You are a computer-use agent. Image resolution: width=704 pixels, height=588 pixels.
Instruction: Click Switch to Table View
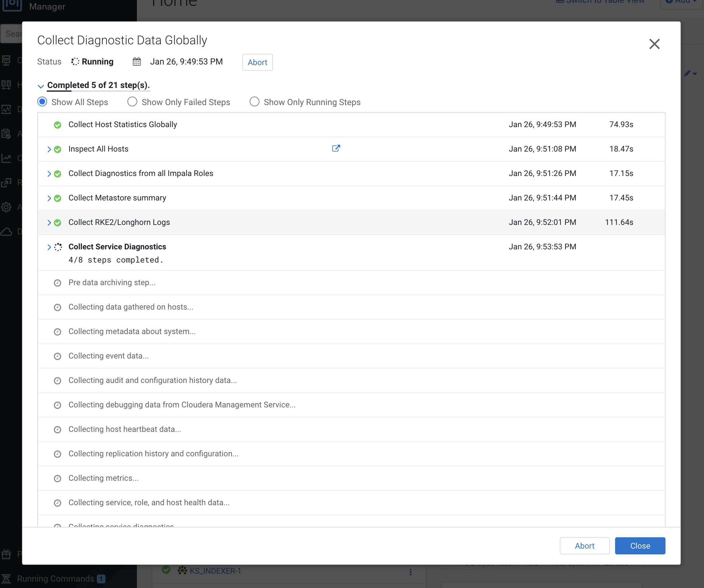click(x=599, y=2)
